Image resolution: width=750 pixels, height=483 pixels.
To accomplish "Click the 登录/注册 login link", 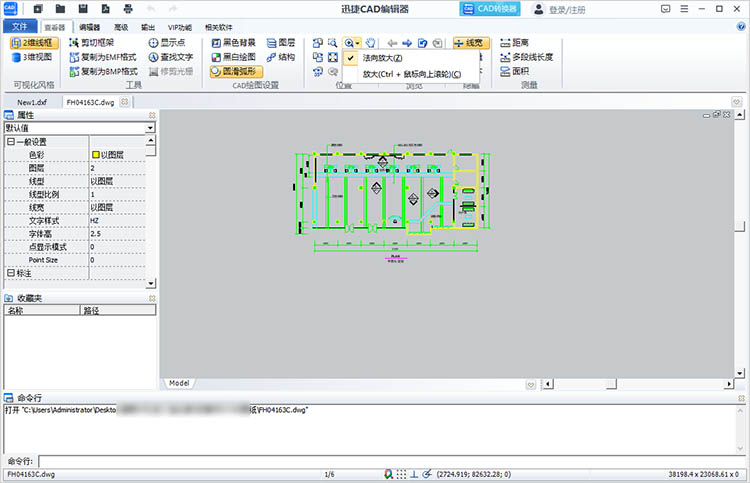I will (x=570, y=9).
